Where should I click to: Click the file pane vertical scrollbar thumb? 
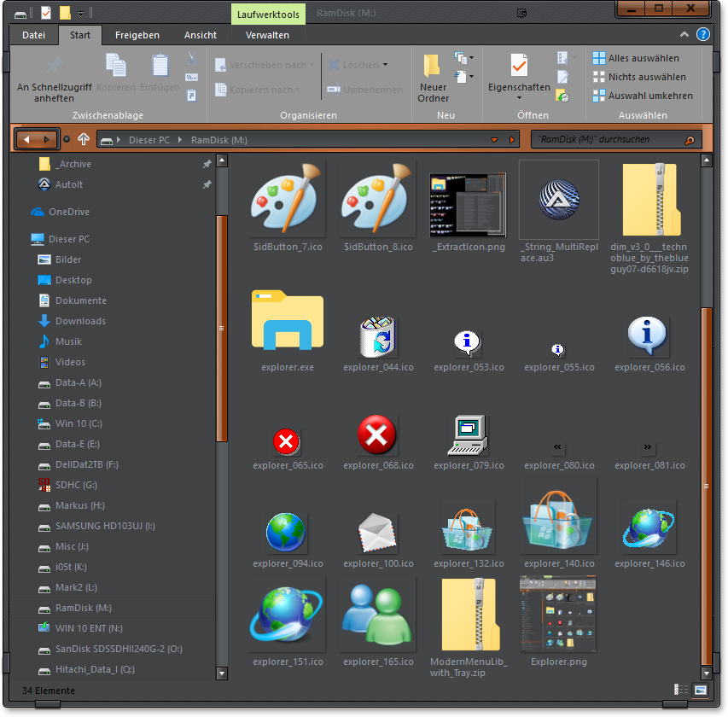coord(706,487)
